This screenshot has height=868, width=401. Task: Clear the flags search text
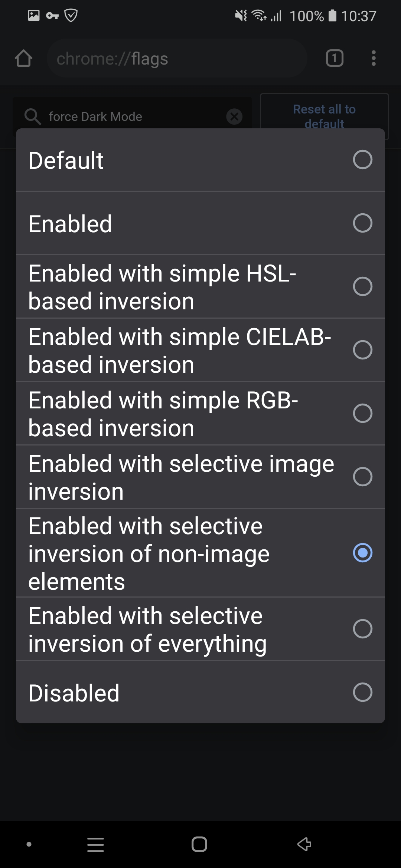coord(234,116)
